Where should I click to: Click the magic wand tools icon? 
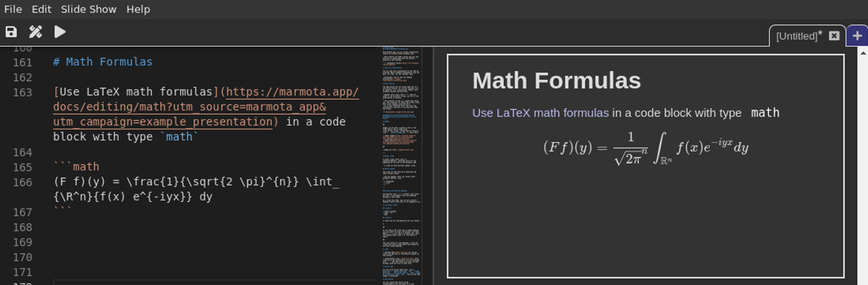point(35,32)
